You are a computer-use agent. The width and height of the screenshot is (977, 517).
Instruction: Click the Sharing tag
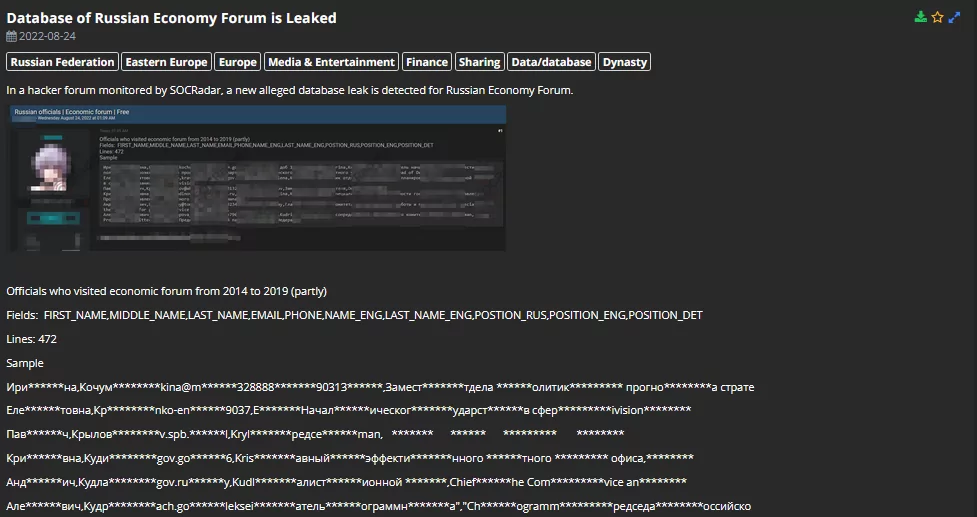(x=480, y=62)
